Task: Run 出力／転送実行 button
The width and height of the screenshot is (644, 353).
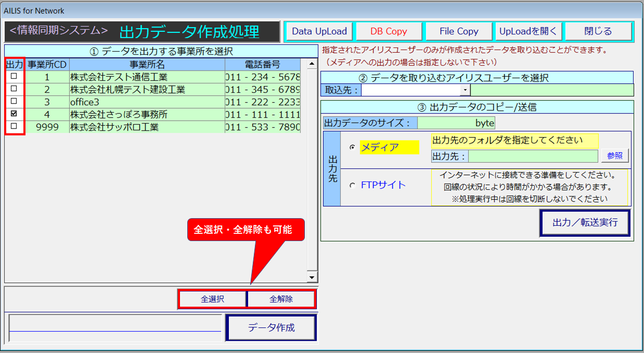Action: coord(585,223)
